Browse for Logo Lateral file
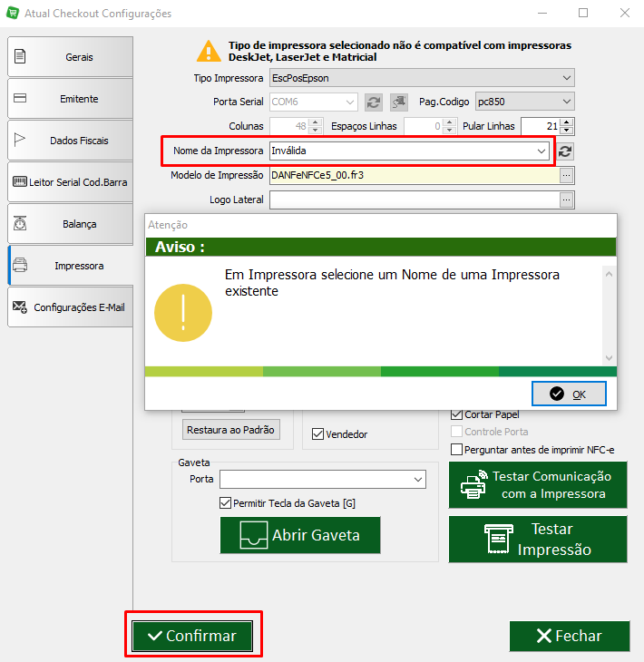This screenshot has width=644, height=662. point(566,200)
